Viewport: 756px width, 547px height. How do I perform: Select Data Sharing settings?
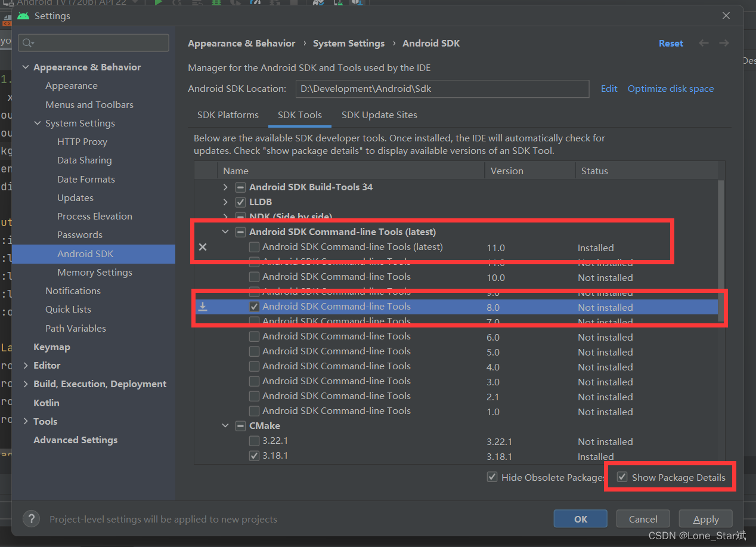(x=85, y=160)
